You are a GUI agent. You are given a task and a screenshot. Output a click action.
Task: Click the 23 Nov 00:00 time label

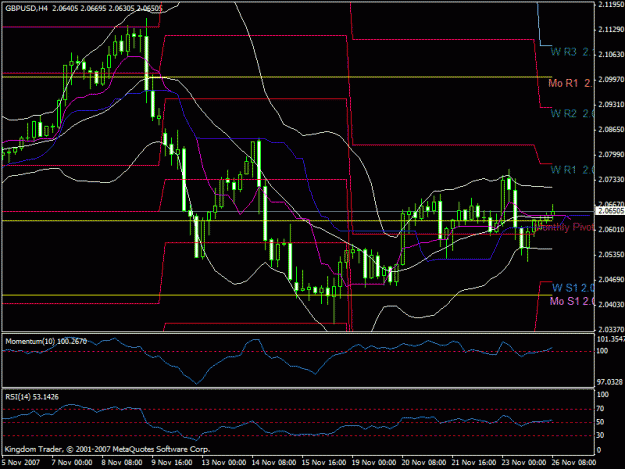point(523,462)
